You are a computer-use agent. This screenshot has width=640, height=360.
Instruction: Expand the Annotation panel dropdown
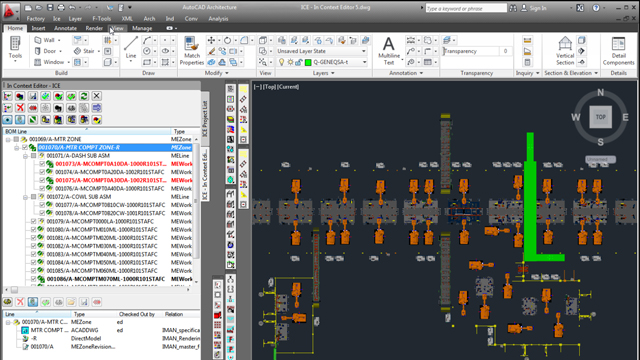coord(406,73)
